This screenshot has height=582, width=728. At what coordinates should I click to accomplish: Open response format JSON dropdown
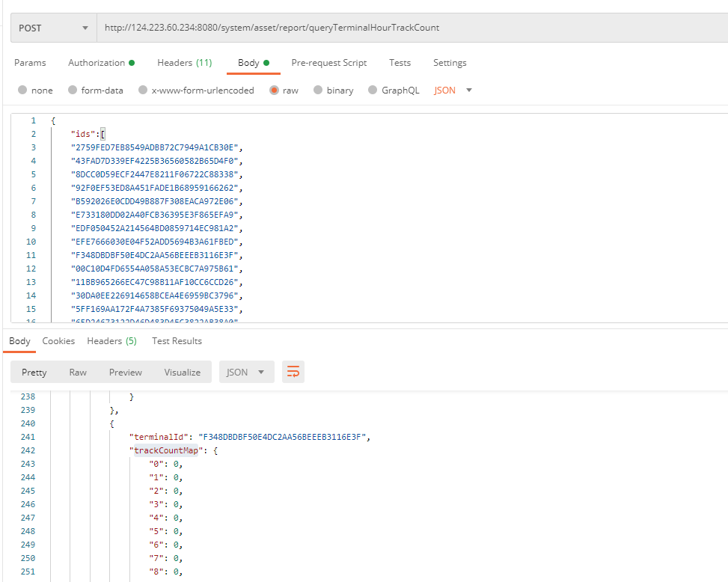pyautogui.click(x=246, y=372)
